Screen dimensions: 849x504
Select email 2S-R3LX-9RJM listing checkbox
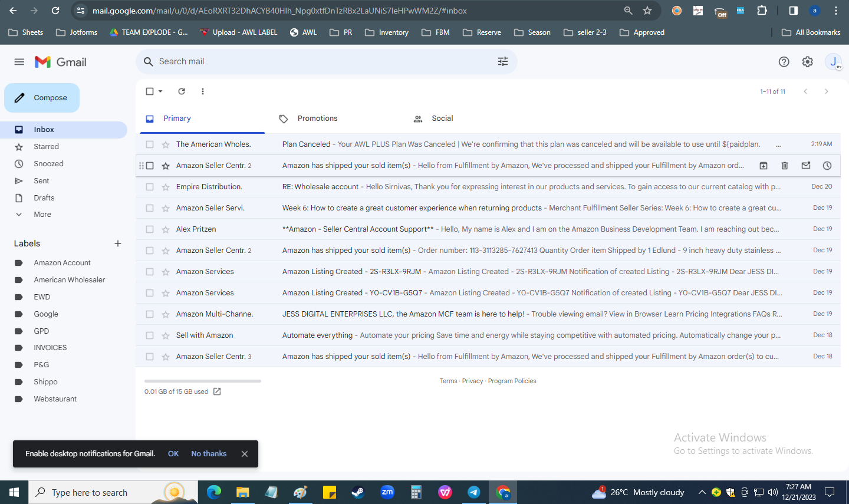coord(150,272)
